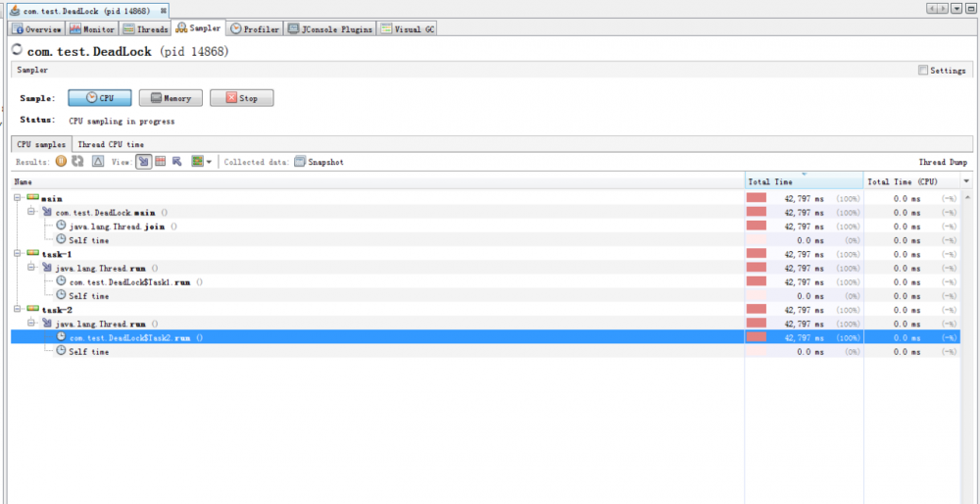980x504 pixels.
Task: Select the com.test.DeadLock$Task2.run row
Action: point(485,337)
